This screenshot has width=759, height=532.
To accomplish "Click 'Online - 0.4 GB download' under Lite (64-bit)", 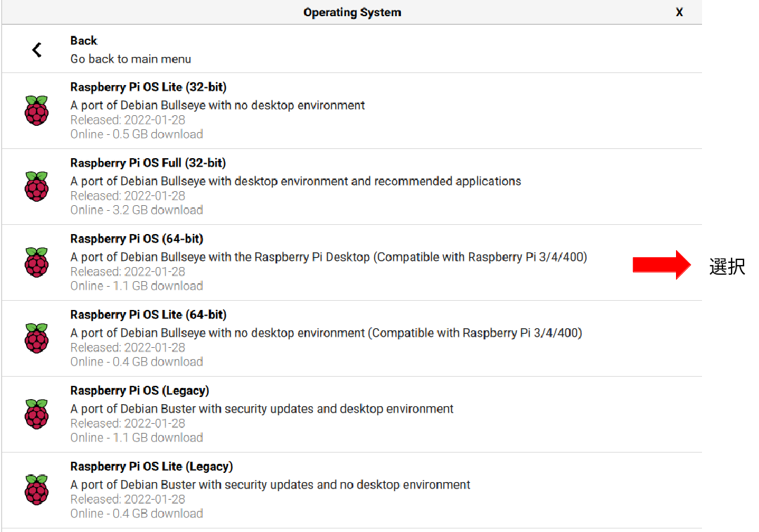I will tap(136, 362).
